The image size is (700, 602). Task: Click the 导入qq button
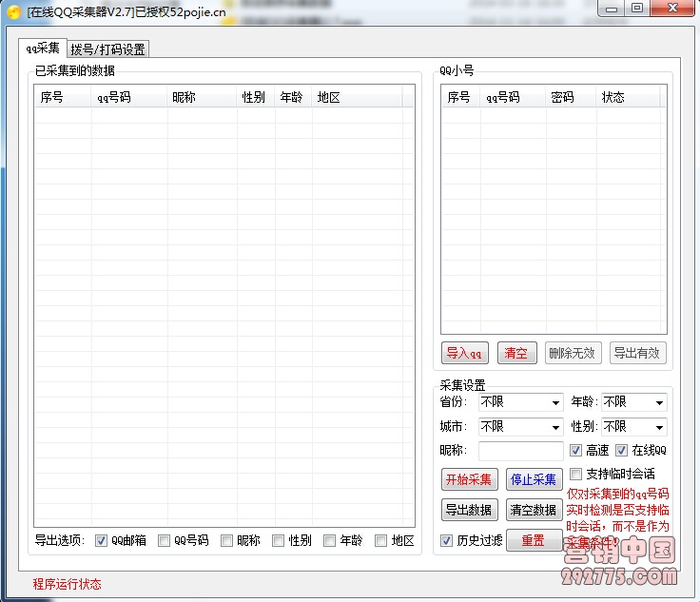coord(465,353)
